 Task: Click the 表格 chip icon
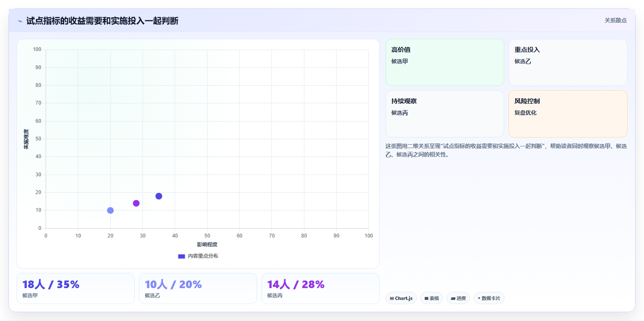[427, 298]
